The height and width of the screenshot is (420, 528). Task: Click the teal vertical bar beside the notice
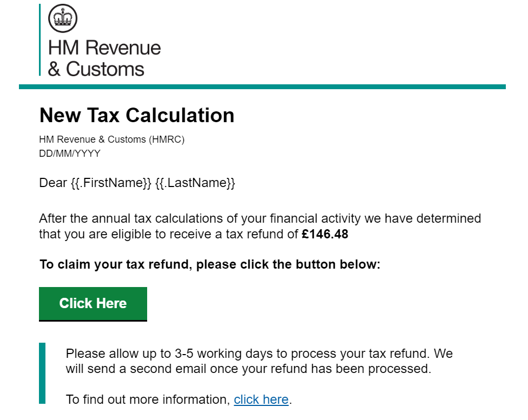pyautogui.click(x=42, y=373)
